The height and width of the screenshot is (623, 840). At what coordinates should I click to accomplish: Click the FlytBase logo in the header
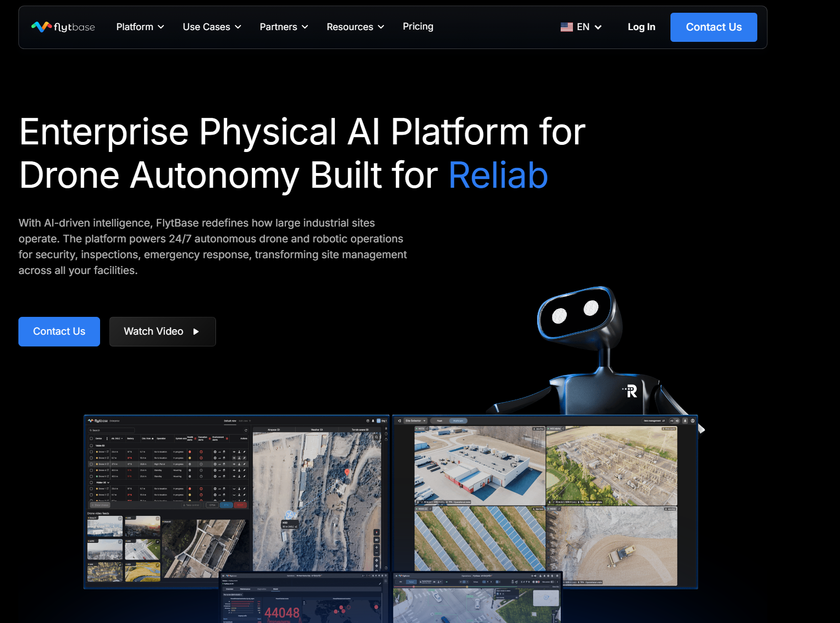(x=63, y=27)
